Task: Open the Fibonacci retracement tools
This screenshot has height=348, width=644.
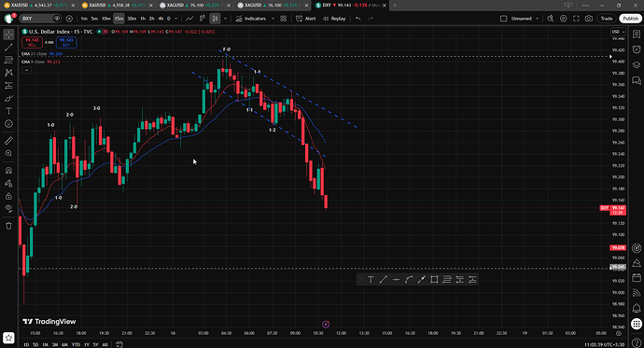Action: (8, 60)
